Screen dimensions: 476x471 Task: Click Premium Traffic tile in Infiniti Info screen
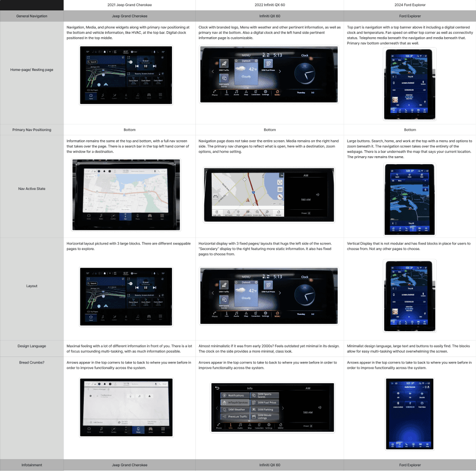click(x=235, y=416)
